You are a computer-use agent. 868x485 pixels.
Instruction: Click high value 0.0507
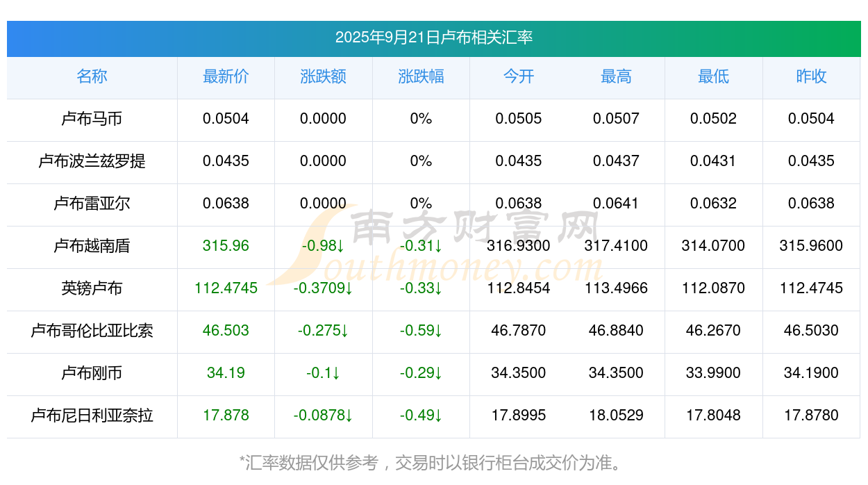[x=616, y=119]
